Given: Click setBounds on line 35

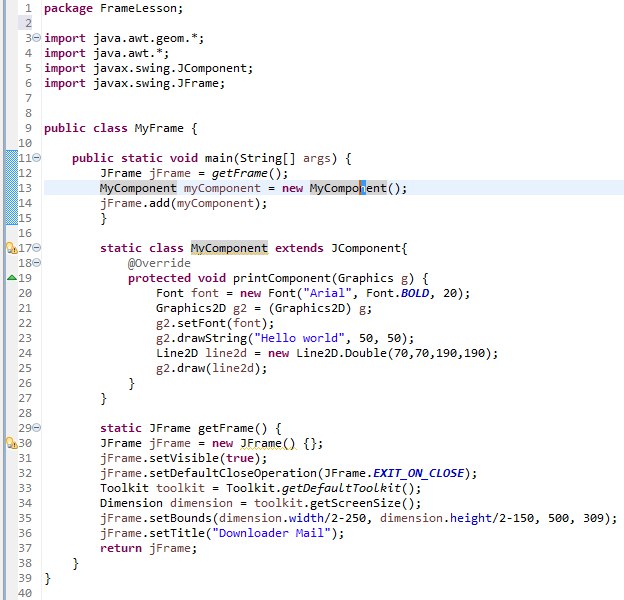Looking at the screenshot, I should [180, 518].
